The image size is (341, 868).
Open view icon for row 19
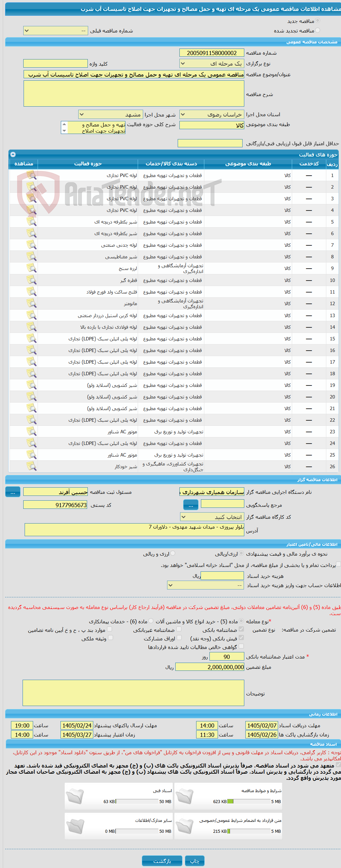[x=31, y=385]
